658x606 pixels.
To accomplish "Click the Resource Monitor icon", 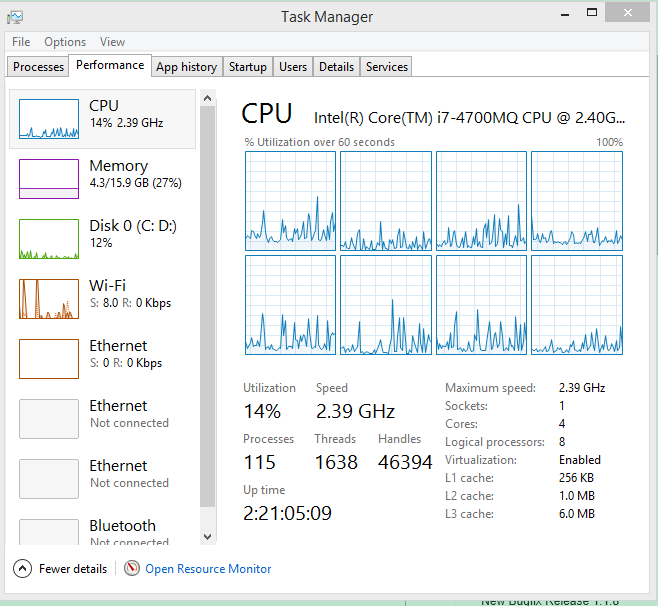I will click(x=132, y=569).
